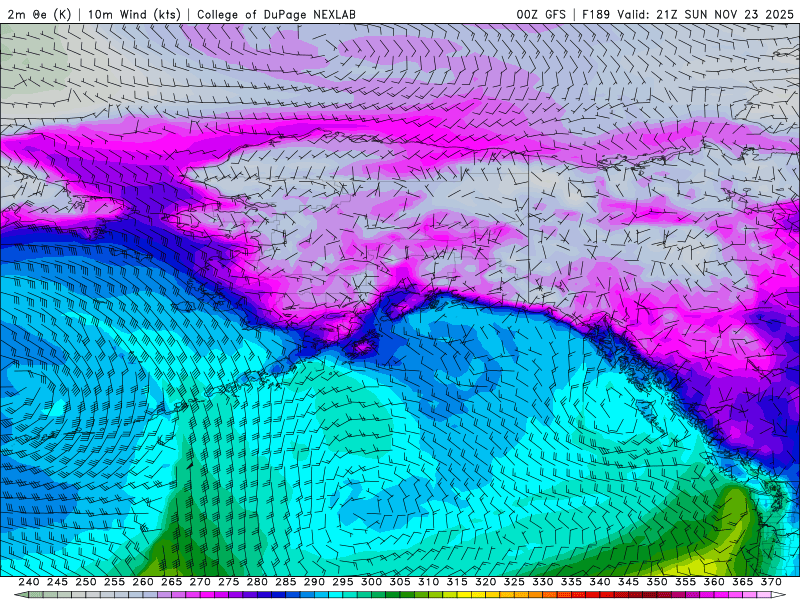Screen dimensions: 800x600
Task: Click the 250 legend value
Action: [86, 582]
